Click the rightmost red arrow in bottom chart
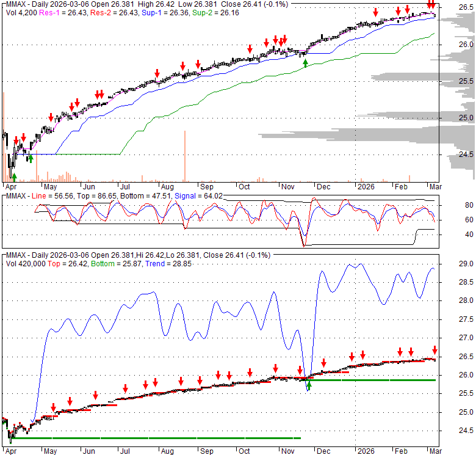The height and width of the screenshot is (455, 476). point(435,350)
